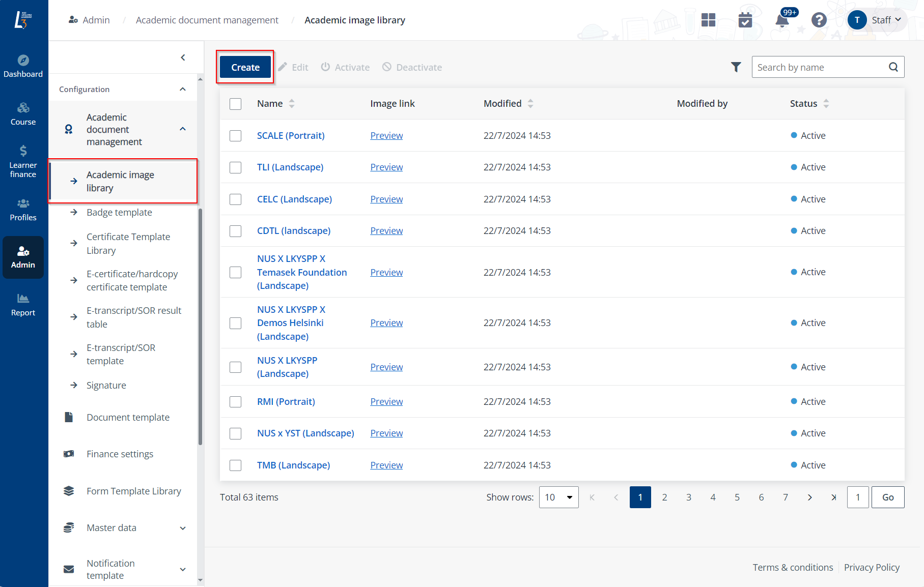This screenshot has width=924, height=587.
Task: Check the checkbox for SCALE (Portrait)
Action: [x=235, y=136]
